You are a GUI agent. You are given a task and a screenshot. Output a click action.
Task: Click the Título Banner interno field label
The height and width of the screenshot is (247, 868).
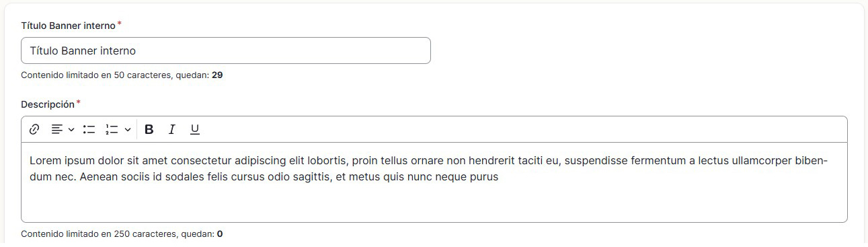coord(68,26)
